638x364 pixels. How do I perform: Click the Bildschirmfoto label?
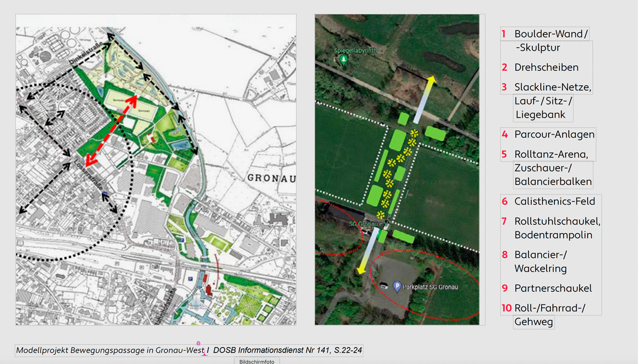tap(257, 361)
